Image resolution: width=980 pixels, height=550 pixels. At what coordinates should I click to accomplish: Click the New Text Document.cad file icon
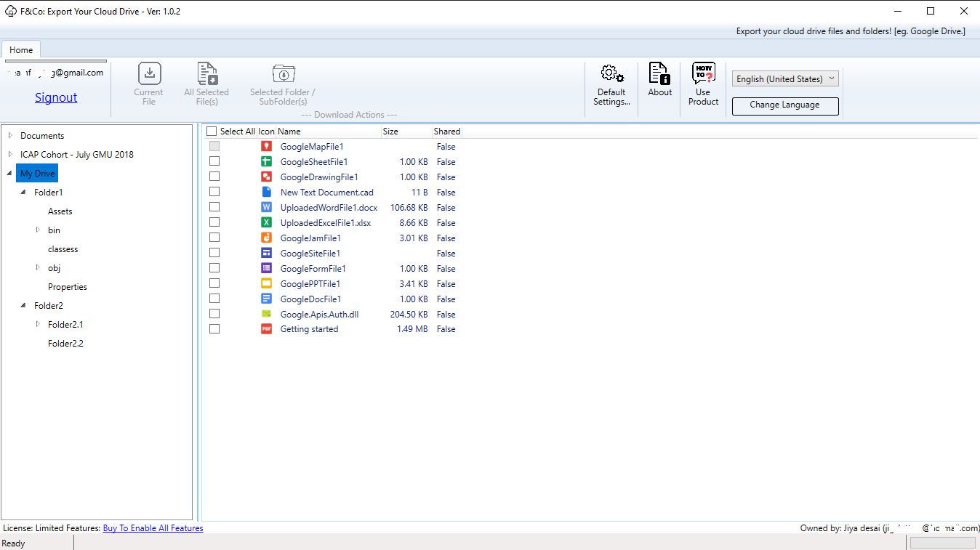pos(266,193)
